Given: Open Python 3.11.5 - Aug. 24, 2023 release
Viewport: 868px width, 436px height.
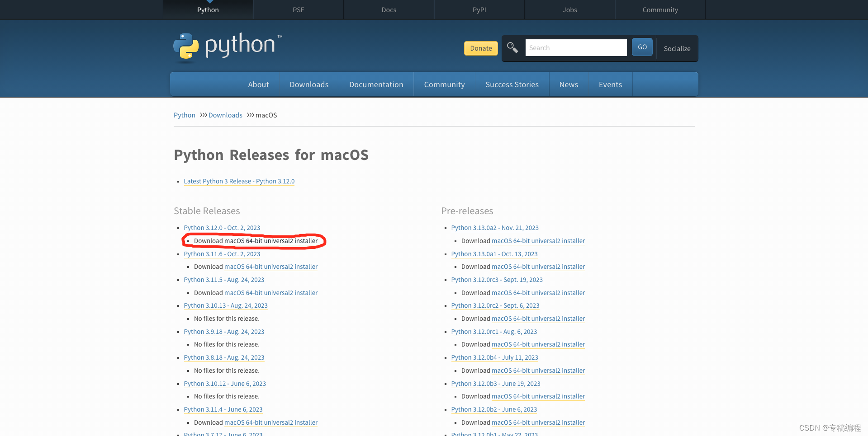Looking at the screenshot, I should (224, 280).
